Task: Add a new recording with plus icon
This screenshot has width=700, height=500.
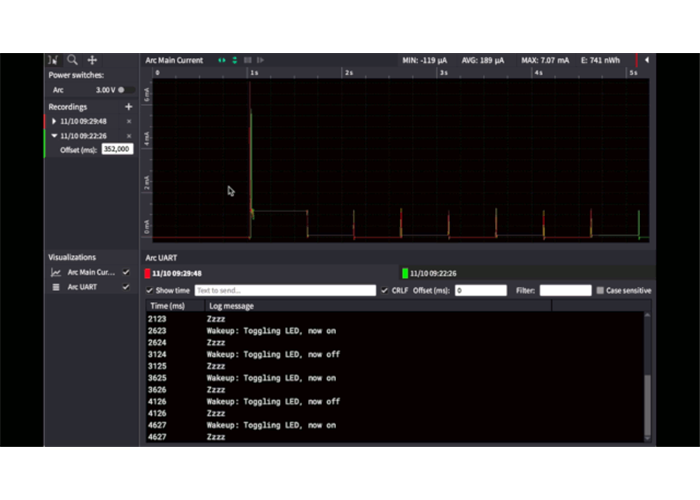Action: click(x=128, y=106)
